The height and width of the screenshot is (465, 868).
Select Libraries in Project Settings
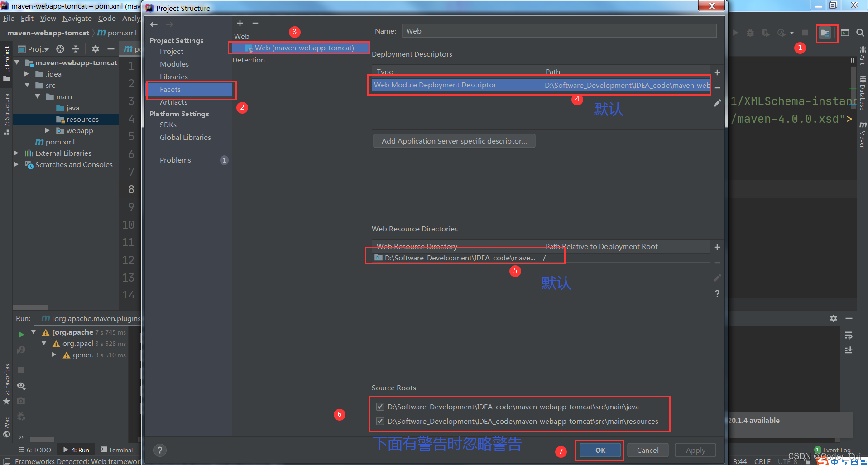click(173, 77)
